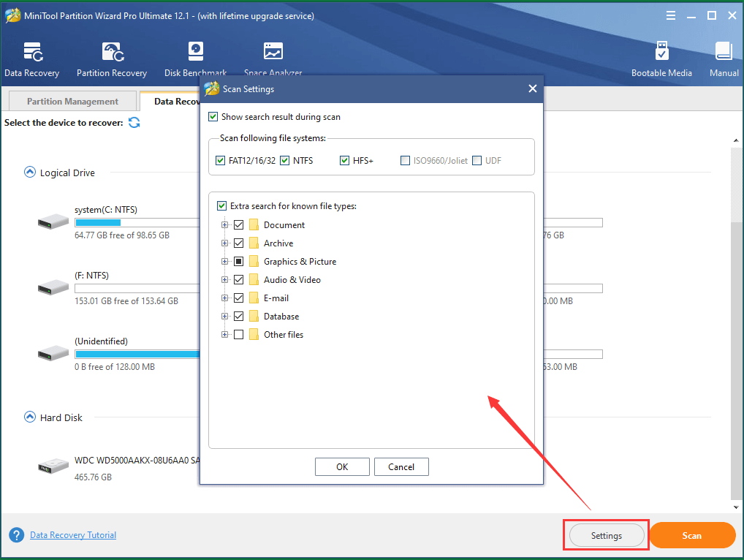744x560 pixels.
Task: Switch to the Partition Management tab
Action: click(x=72, y=101)
